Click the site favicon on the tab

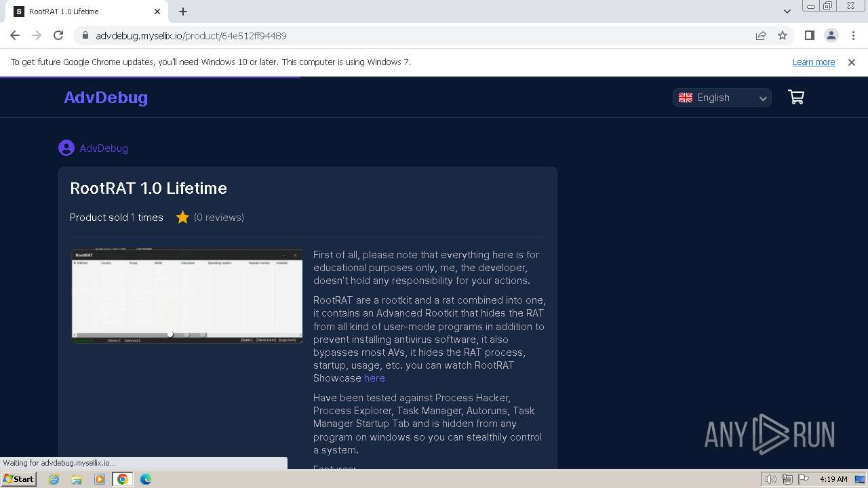coord(19,12)
